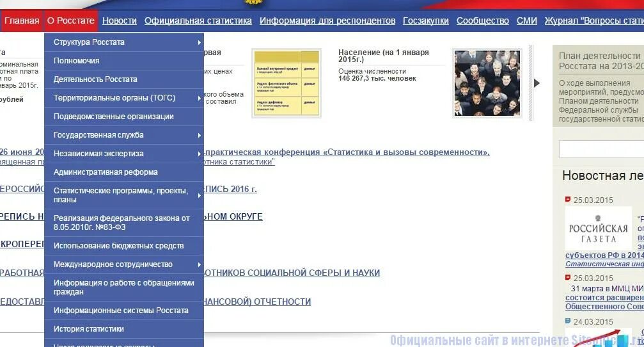The height and width of the screenshot is (347, 644).
Task: Open news link субъектов РФ в 2014
Action: coord(604,255)
